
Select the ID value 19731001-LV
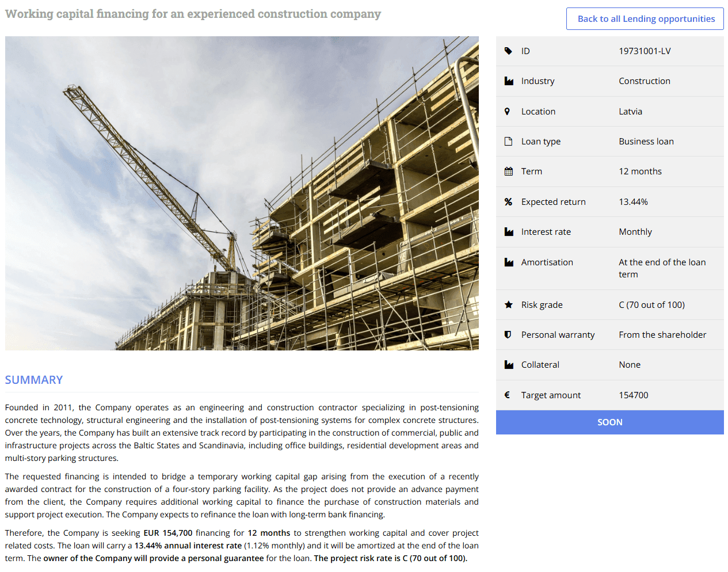pyautogui.click(x=645, y=51)
